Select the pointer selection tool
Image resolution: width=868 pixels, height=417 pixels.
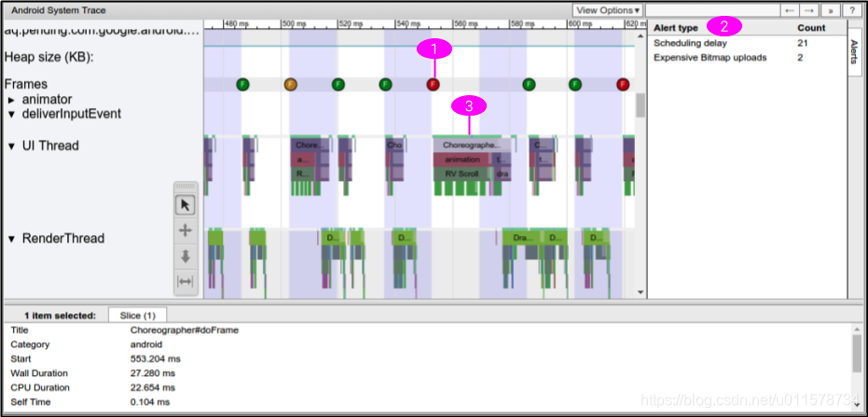coord(186,205)
